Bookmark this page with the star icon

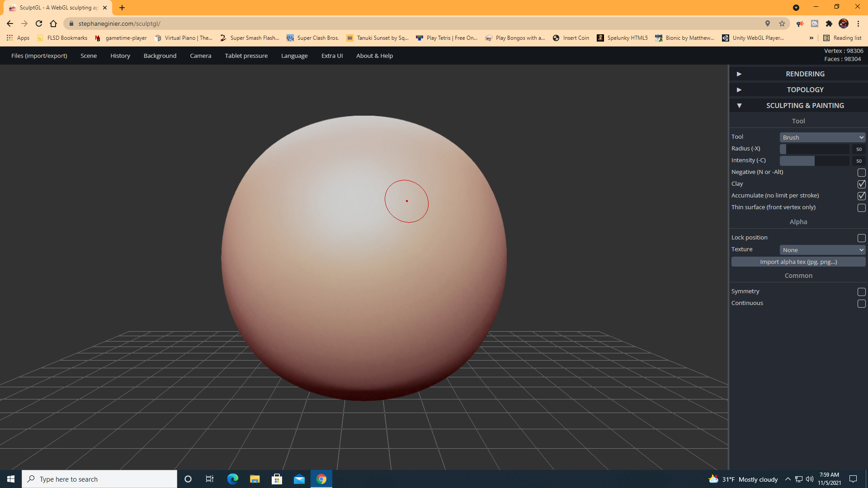pyautogui.click(x=782, y=23)
